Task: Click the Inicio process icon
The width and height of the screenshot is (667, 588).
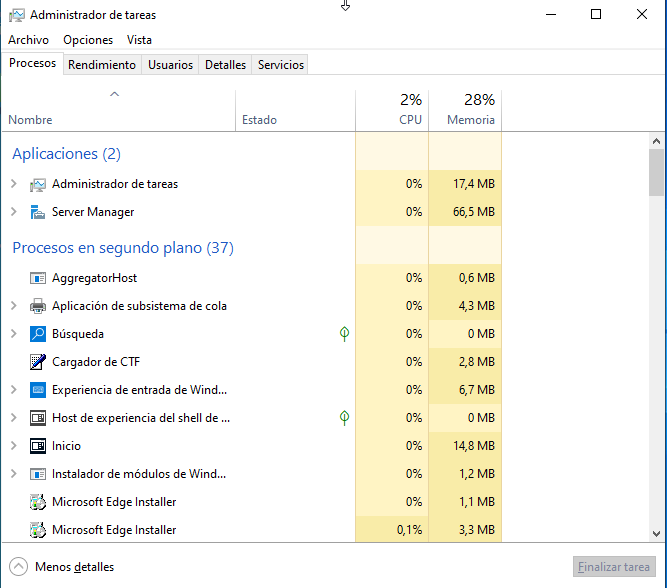Action: 38,446
